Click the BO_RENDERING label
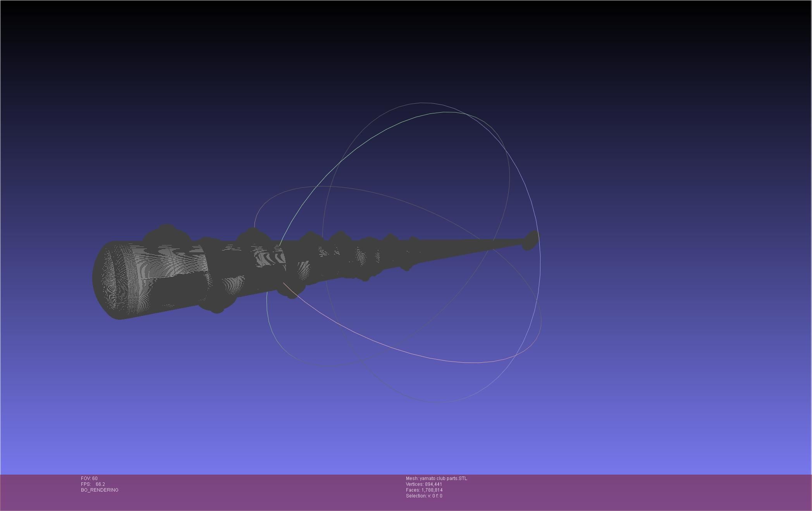The height and width of the screenshot is (511, 812). [100, 490]
